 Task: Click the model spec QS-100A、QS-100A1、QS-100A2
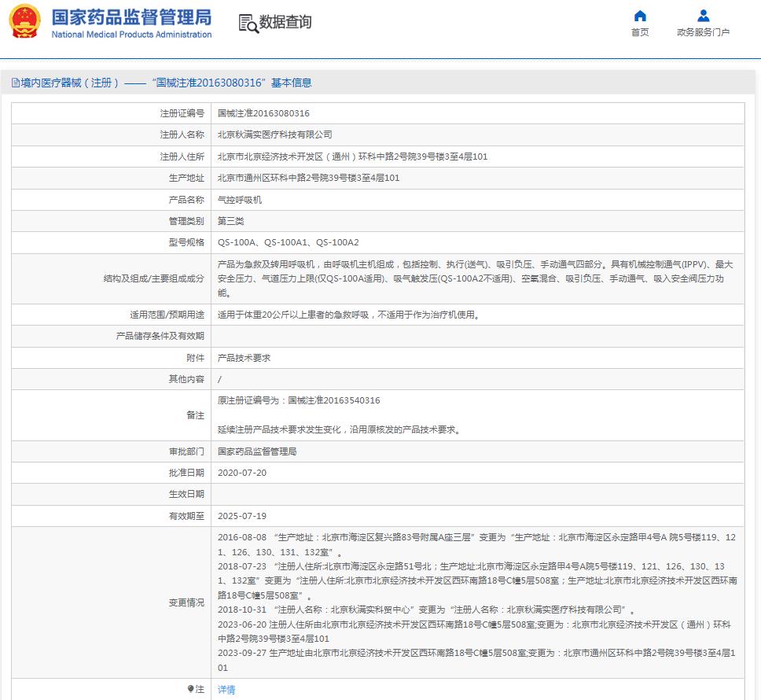tap(288, 243)
